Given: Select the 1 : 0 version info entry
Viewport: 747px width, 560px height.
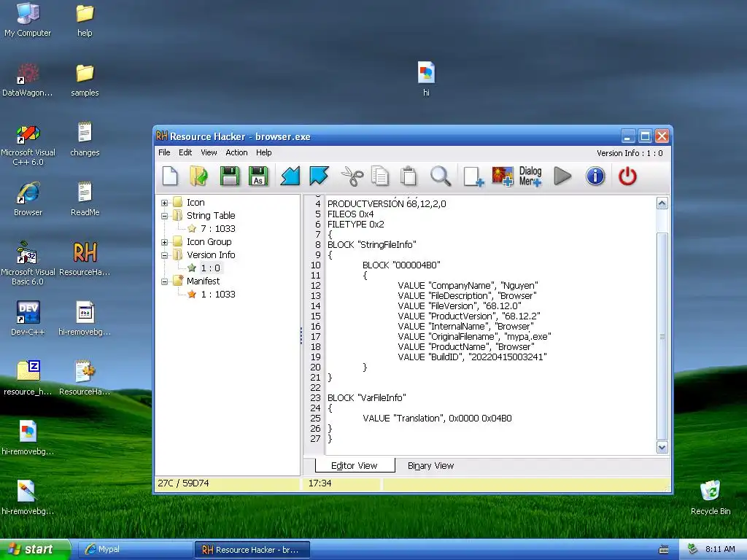Looking at the screenshot, I should coord(210,268).
